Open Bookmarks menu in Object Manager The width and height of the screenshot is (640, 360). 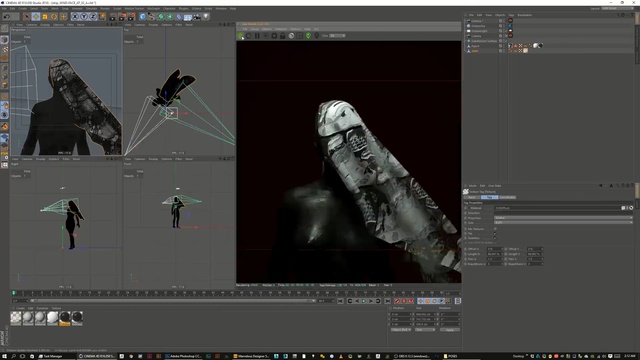point(525,15)
